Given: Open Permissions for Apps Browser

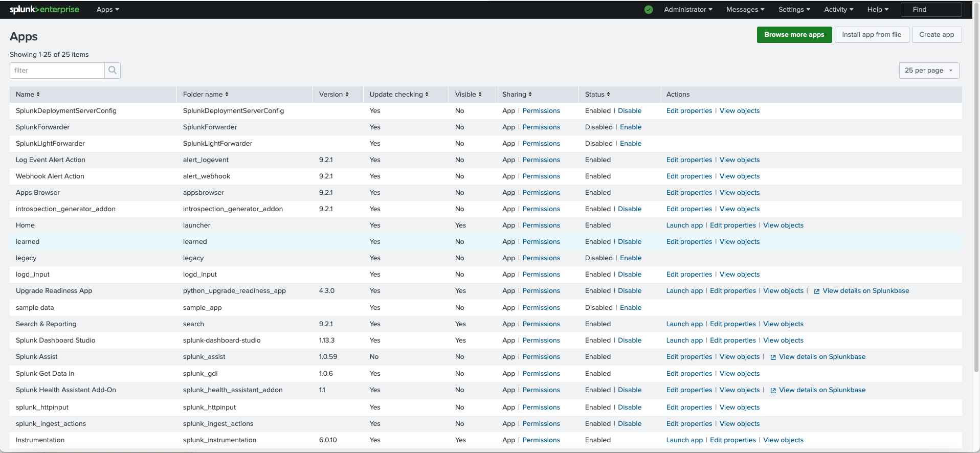Looking at the screenshot, I should 541,193.
